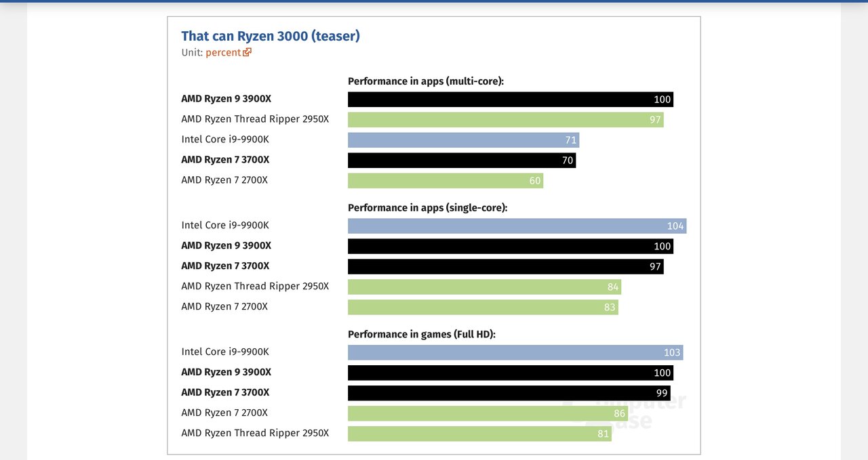The width and height of the screenshot is (868, 460).
Task: Click the Performance in games (Full HD) heading
Action: pyautogui.click(x=422, y=335)
